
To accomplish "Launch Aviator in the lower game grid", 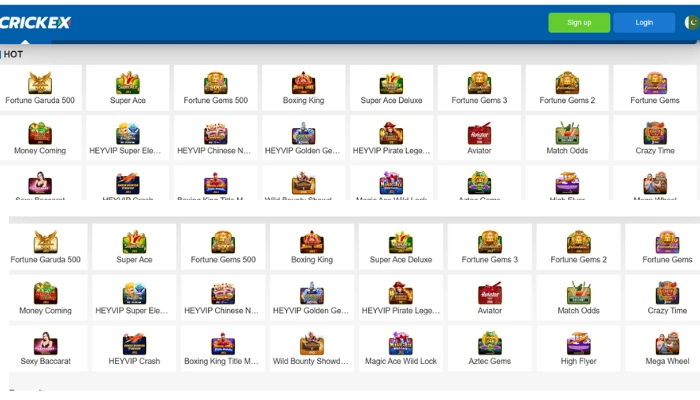I will point(490,298).
